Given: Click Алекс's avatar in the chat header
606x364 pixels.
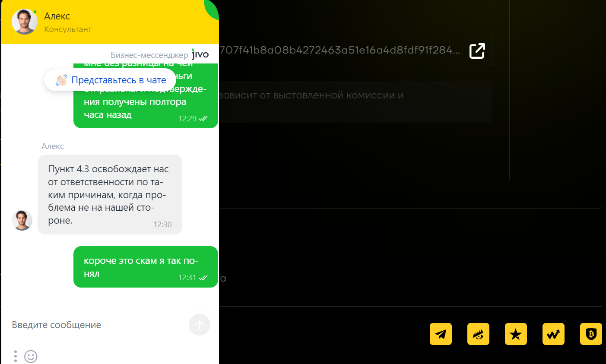Looking at the screenshot, I should tap(24, 22).
